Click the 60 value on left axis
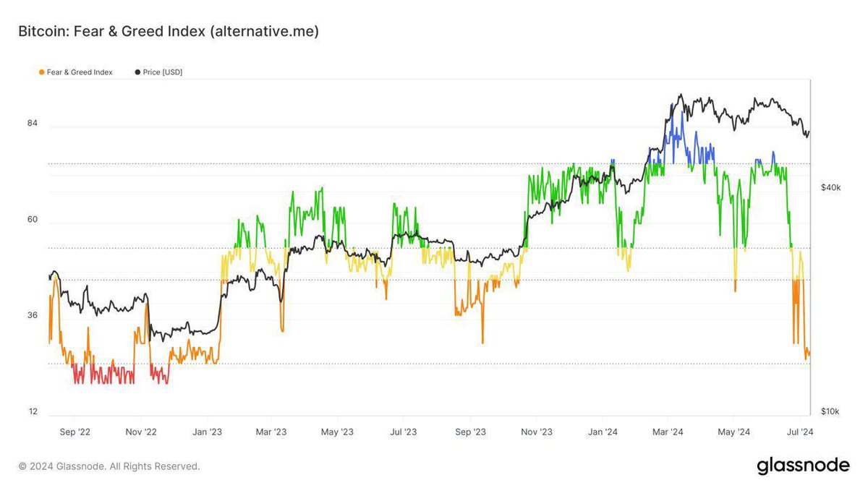Screen dimensions: 868x488 click(x=33, y=220)
